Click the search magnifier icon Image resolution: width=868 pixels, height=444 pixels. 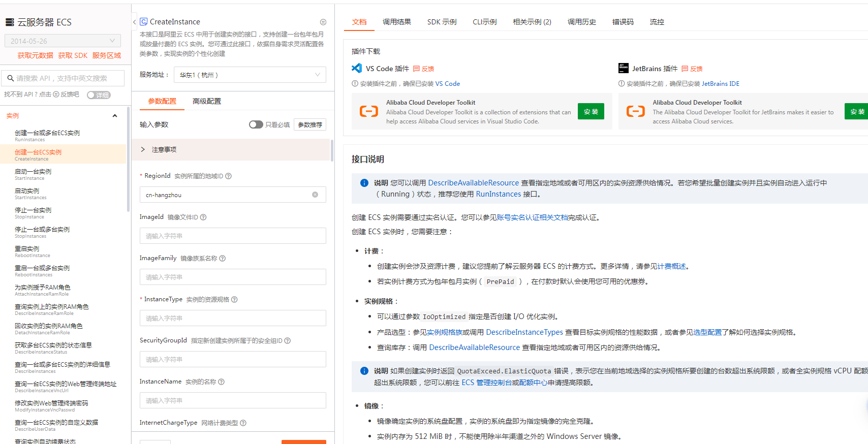click(x=10, y=78)
